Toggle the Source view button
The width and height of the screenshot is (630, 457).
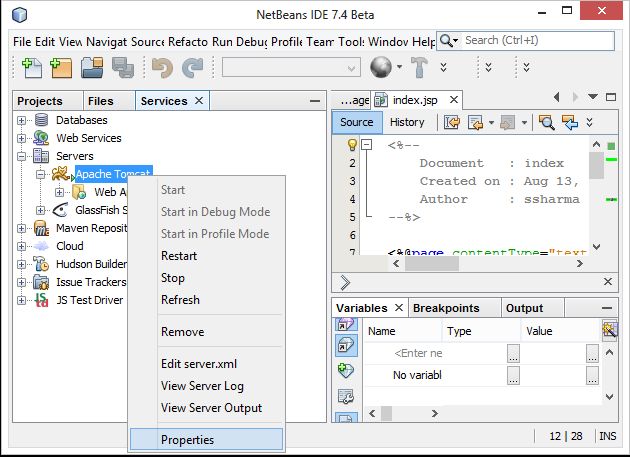357,122
